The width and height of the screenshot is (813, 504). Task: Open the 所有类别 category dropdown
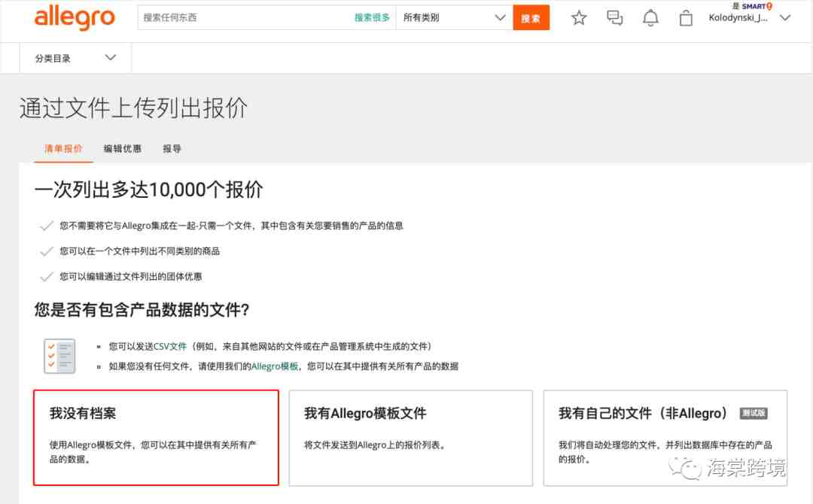[454, 17]
